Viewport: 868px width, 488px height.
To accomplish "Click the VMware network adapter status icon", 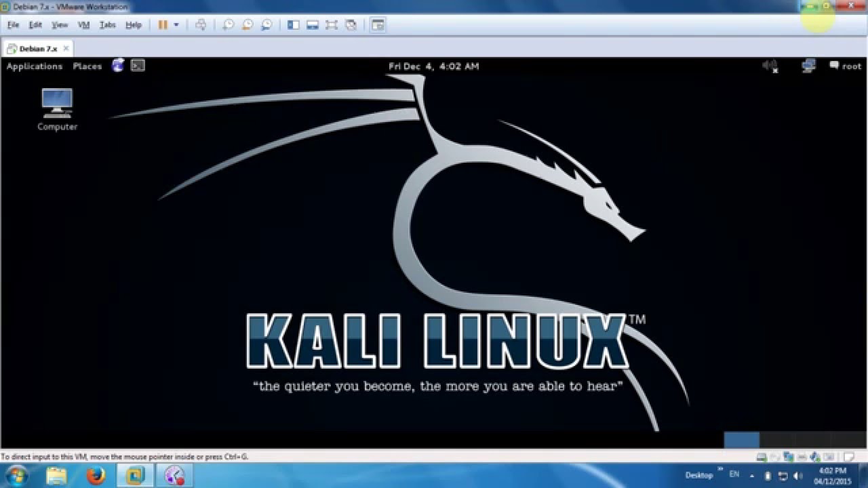I will tap(788, 457).
